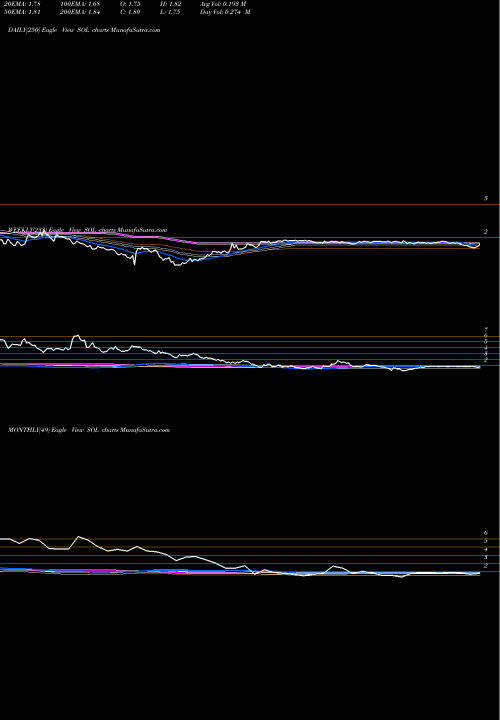Viewport: 500px width, 720px height.
Task: Click the 100EMA: 1.68 value
Action: [x=80, y=4]
